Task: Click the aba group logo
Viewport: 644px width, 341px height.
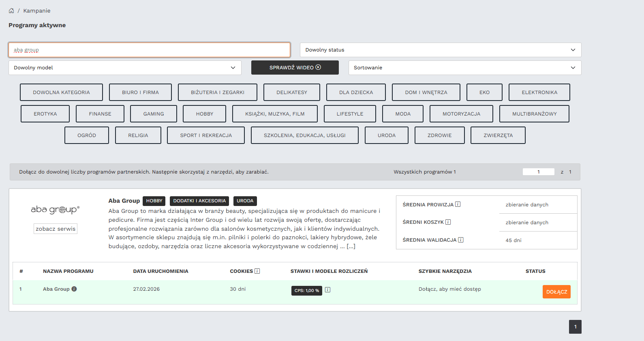Action: click(55, 210)
